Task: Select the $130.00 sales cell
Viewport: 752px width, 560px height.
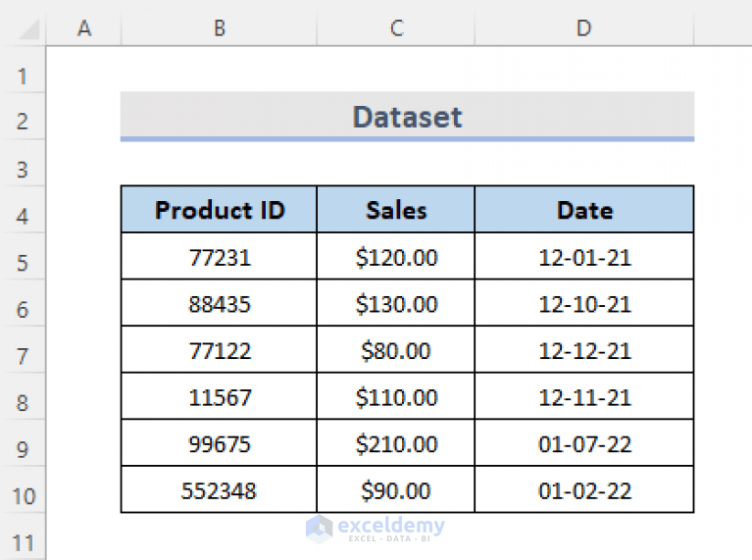Action: pos(396,303)
